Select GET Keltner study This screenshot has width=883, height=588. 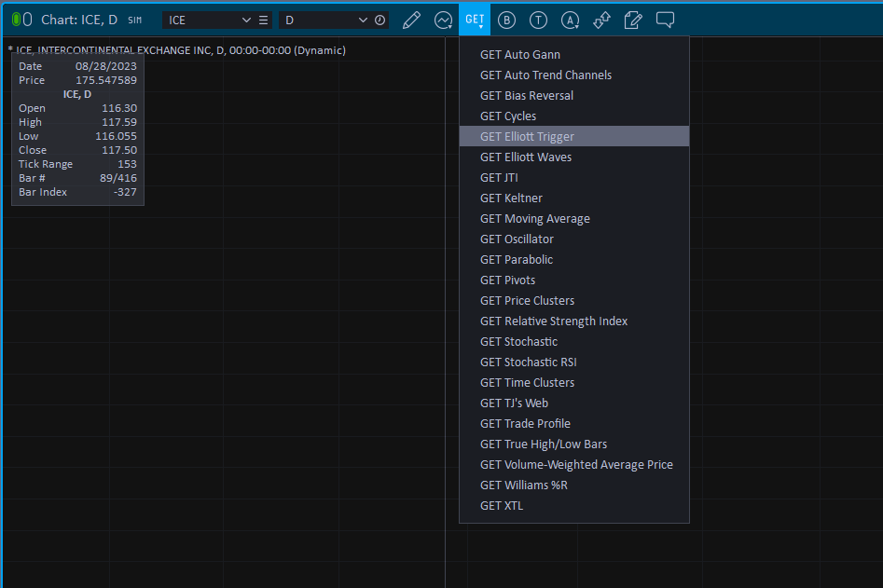[x=574, y=198]
